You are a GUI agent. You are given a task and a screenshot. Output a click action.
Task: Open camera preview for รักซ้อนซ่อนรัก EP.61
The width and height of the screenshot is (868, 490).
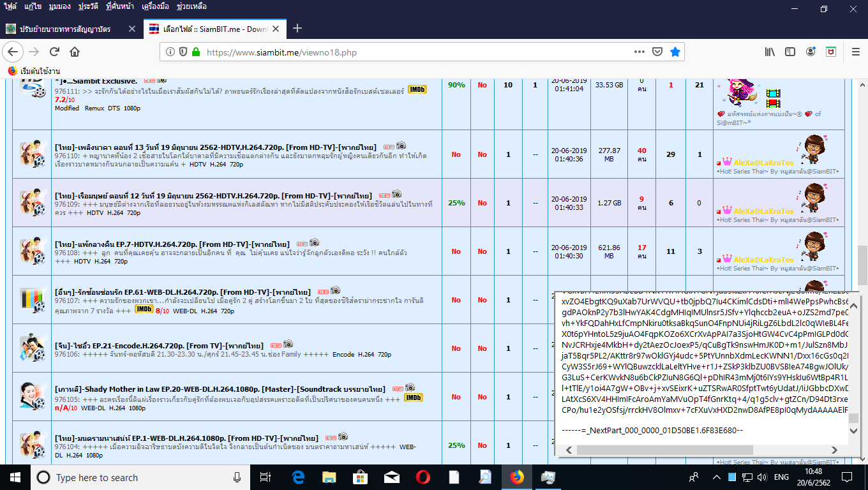point(335,290)
